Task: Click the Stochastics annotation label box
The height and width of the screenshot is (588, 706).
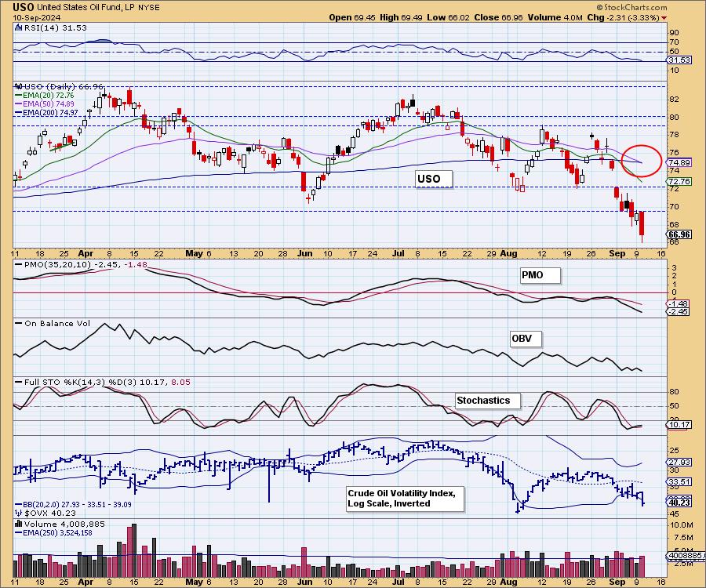Action: point(488,401)
